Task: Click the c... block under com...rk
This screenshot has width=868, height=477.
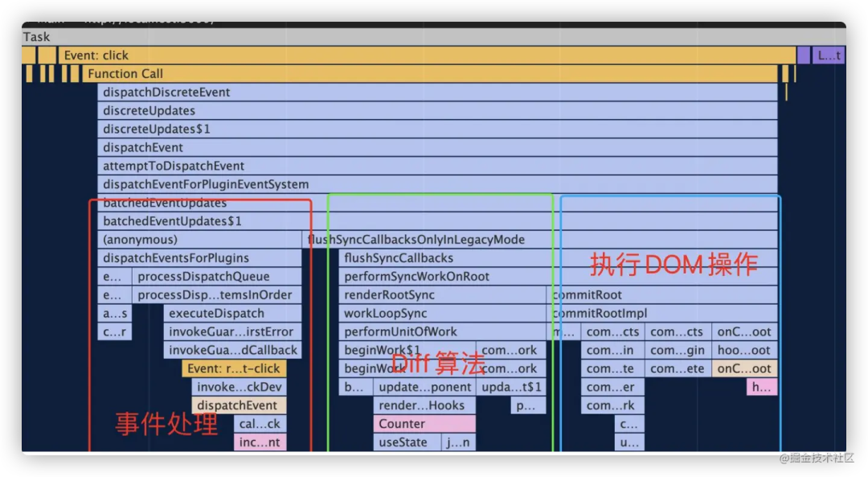Action: pos(629,423)
